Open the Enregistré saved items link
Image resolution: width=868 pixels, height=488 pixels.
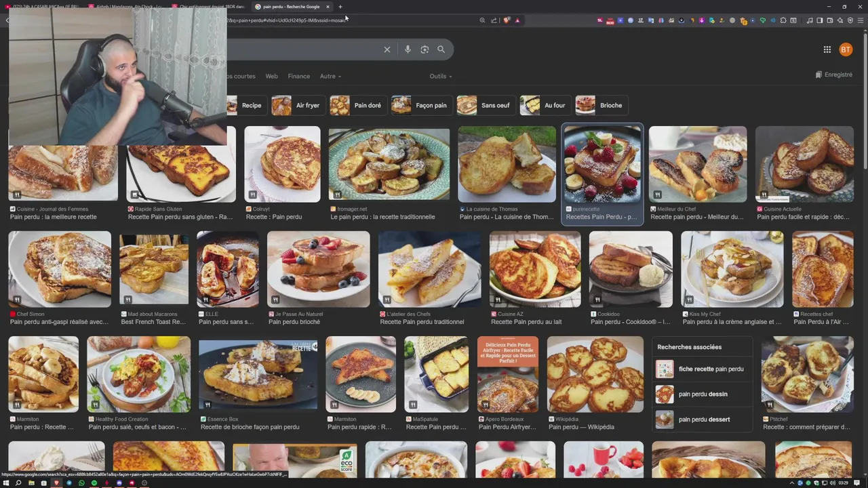click(x=833, y=75)
